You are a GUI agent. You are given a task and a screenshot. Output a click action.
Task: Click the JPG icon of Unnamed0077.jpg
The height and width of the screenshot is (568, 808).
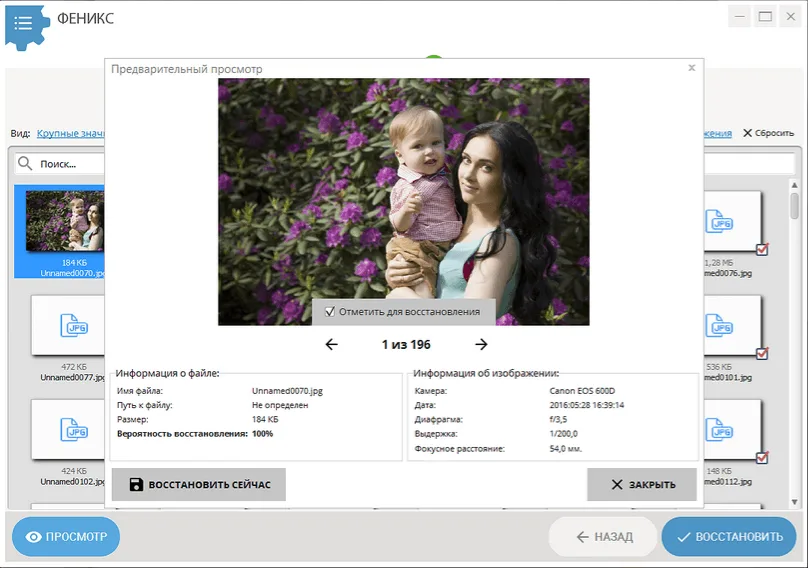74,325
